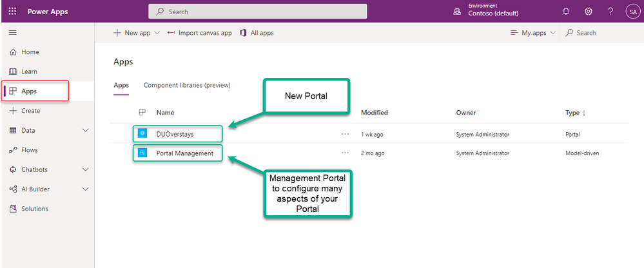Click the app type column header icon

142,113
